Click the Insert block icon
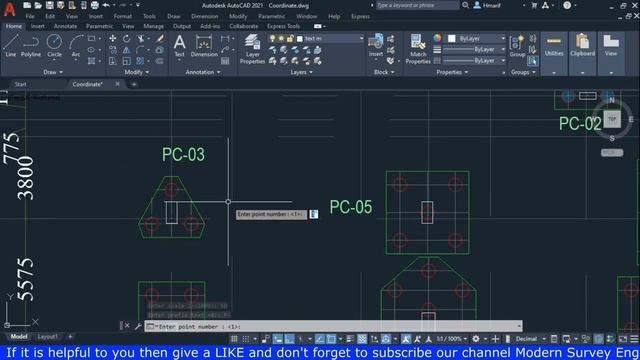 point(376,45)
